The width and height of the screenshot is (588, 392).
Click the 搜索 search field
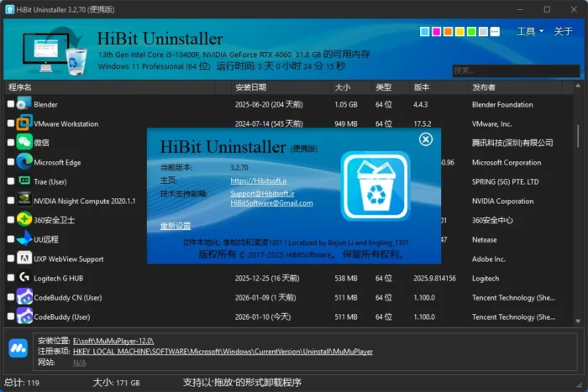(516, 71)
